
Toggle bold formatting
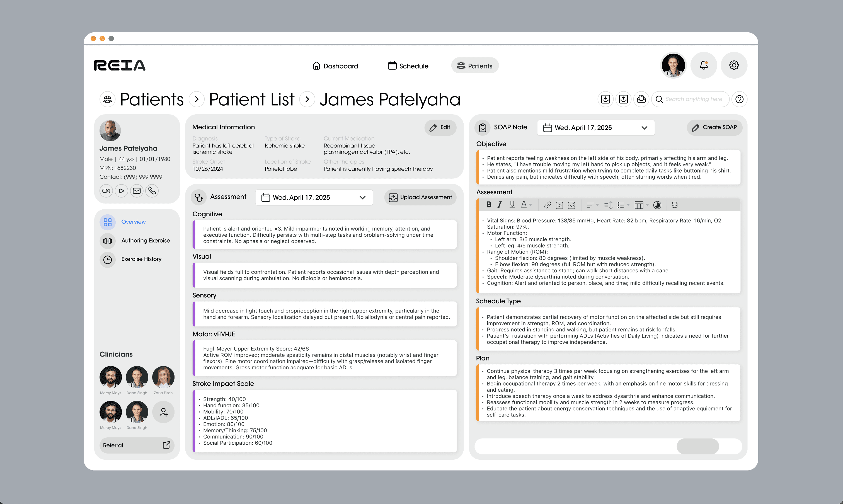489,204
